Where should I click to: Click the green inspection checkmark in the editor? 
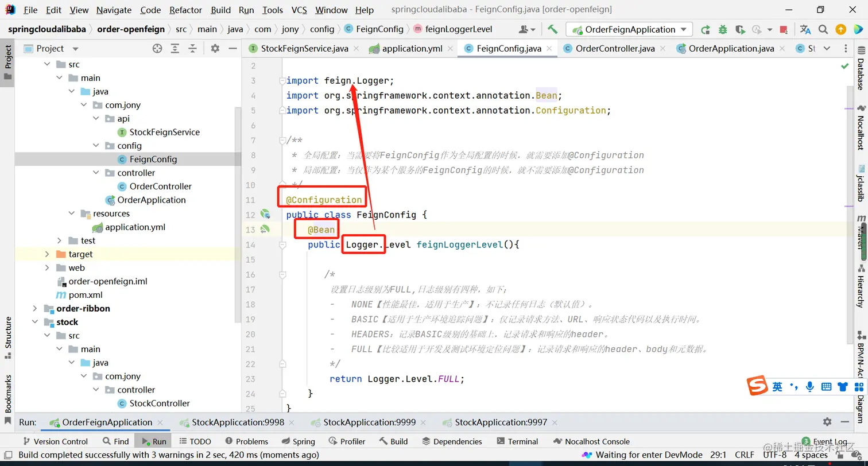coord(844,66)
